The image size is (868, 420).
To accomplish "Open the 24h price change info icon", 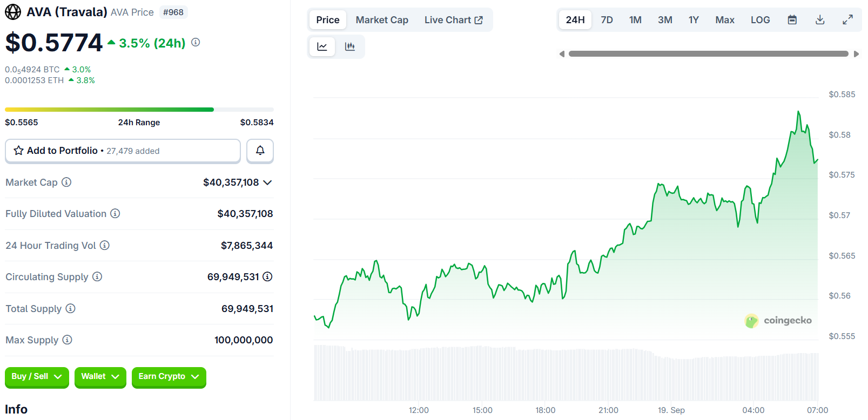I will click(x=196, y=42).
